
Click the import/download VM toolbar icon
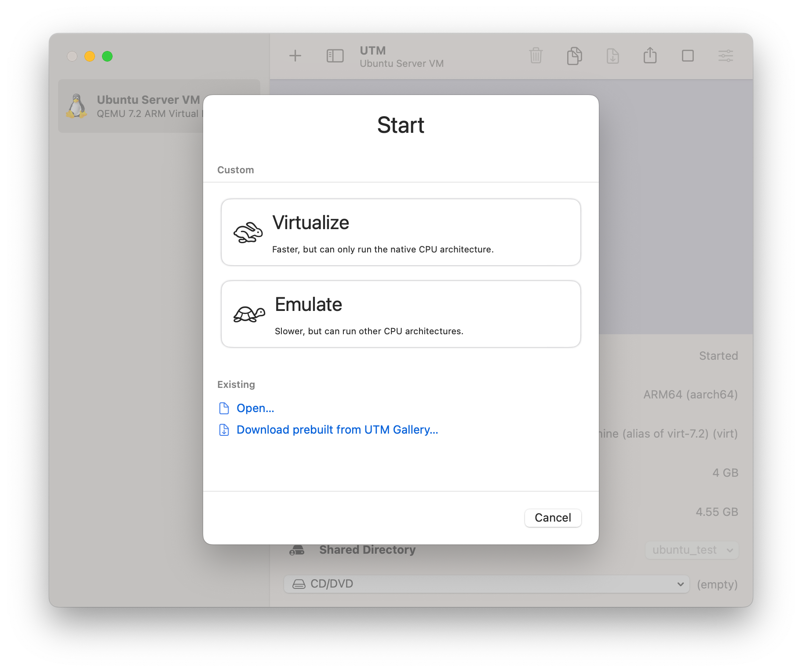612,56
